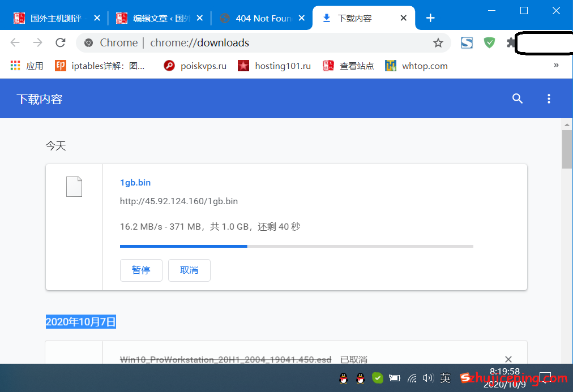Click the volume icon in system tray
Viewport: 573px width, 392px height.
pyautogui.click(x=427, y=378)
